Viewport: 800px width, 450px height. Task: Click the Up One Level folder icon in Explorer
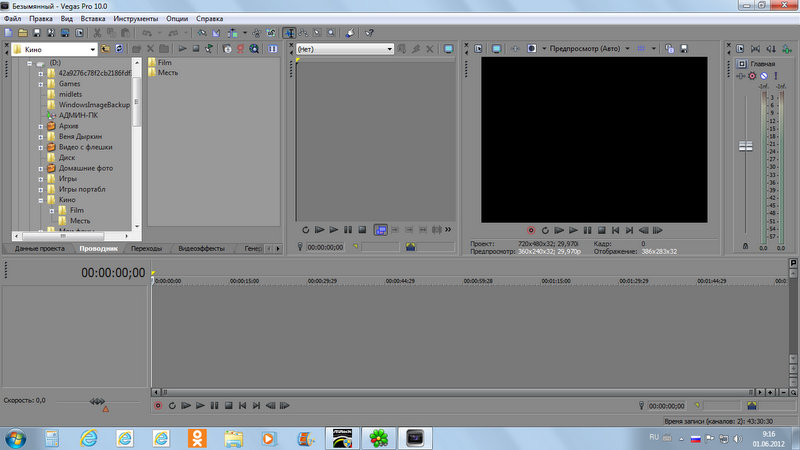pyautogui.click(x=105, y=48)
